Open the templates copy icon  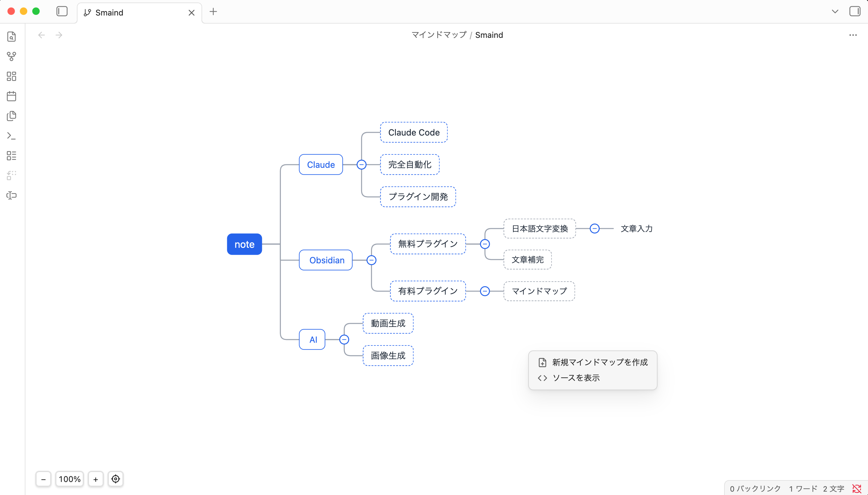[x=11, y=116]
